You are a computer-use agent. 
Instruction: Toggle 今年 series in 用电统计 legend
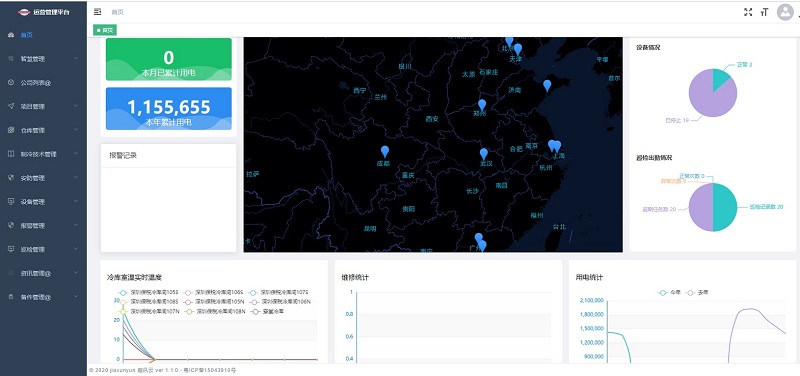pyautogui.click(x=670, y=293)
